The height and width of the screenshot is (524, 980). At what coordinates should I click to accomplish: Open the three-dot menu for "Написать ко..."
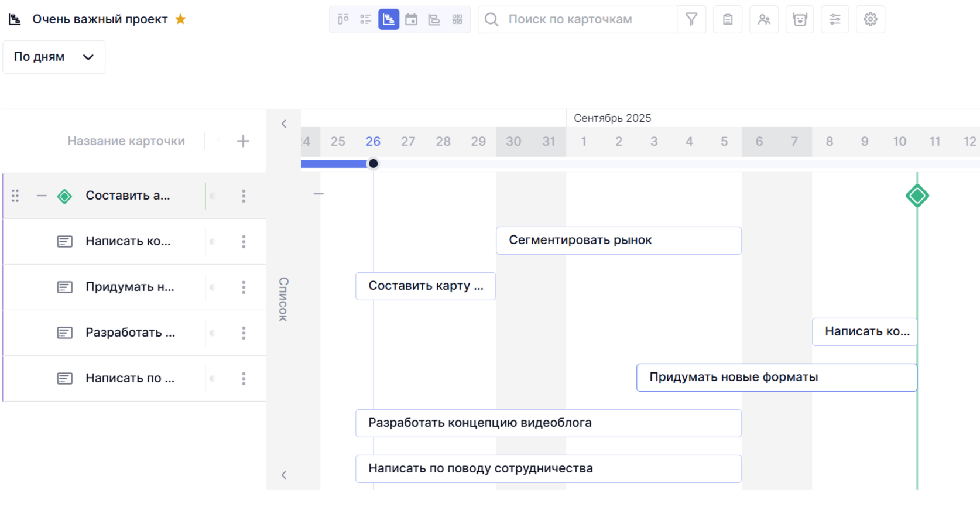[x=244, y=242]
